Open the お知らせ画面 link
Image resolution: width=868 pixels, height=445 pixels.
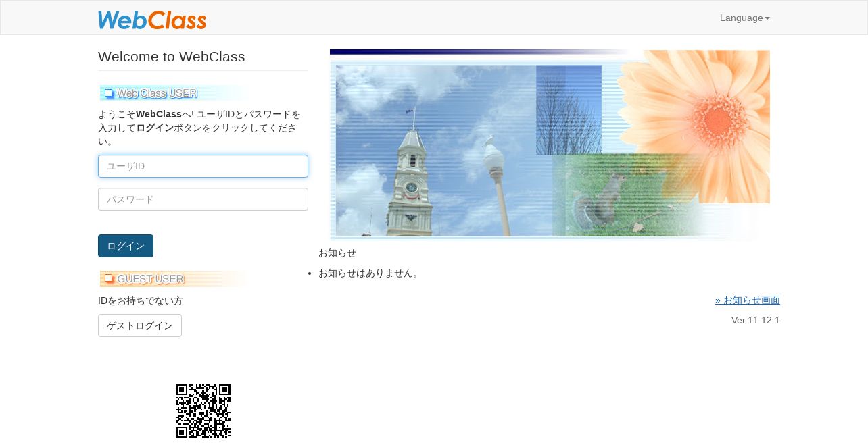point(747,300)
